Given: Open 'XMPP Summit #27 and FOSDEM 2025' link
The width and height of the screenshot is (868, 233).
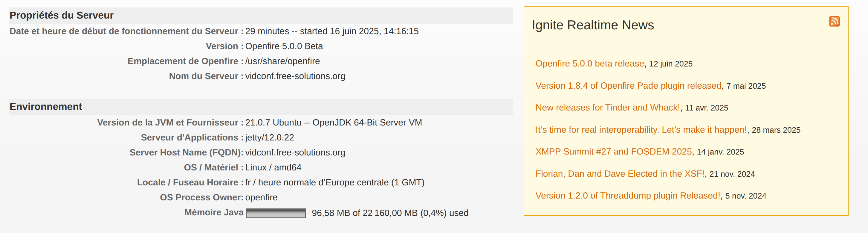Looking at the screenshot, I should [x=613, y=152].
